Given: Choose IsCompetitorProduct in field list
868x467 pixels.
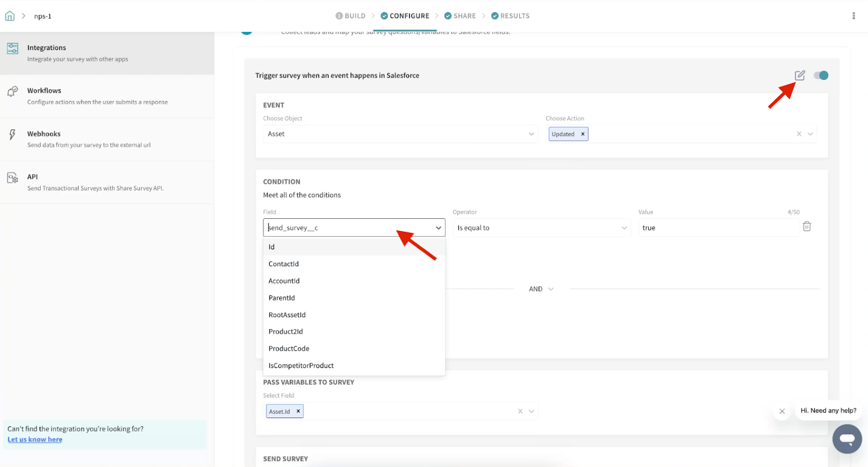Looking at the screenshot, I should tap(301, 365).
